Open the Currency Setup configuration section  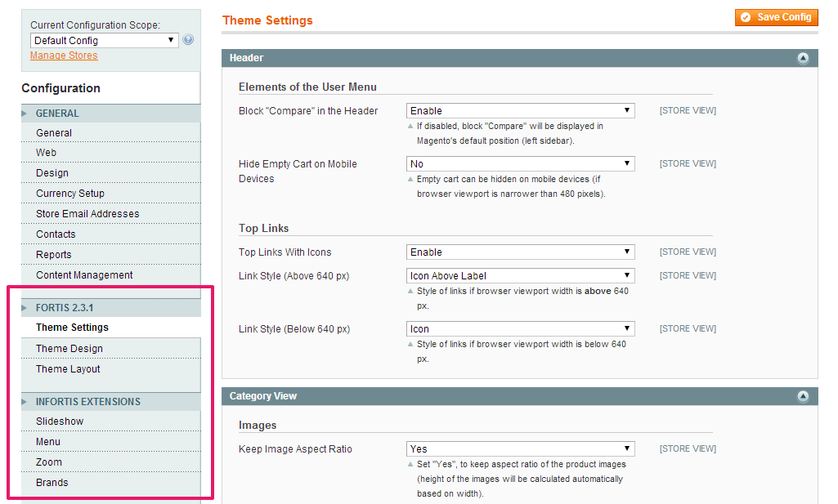pyautogui.click(x=70, y=194)
